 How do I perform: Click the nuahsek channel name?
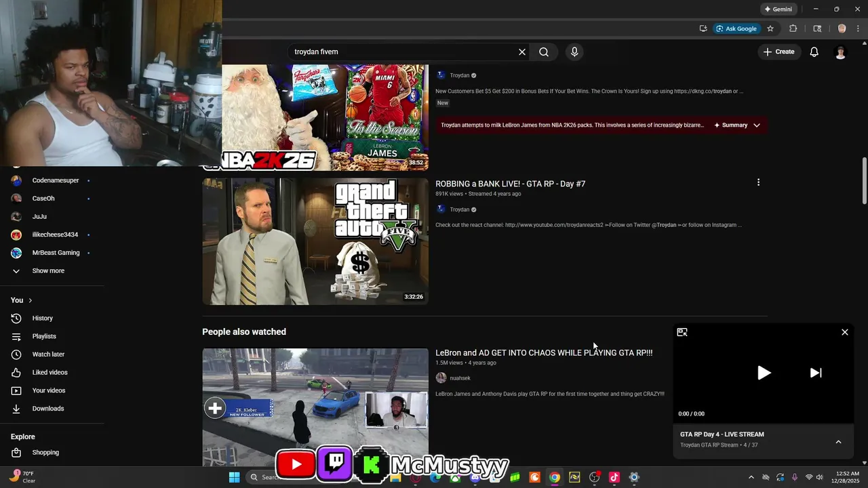(460, 378)
